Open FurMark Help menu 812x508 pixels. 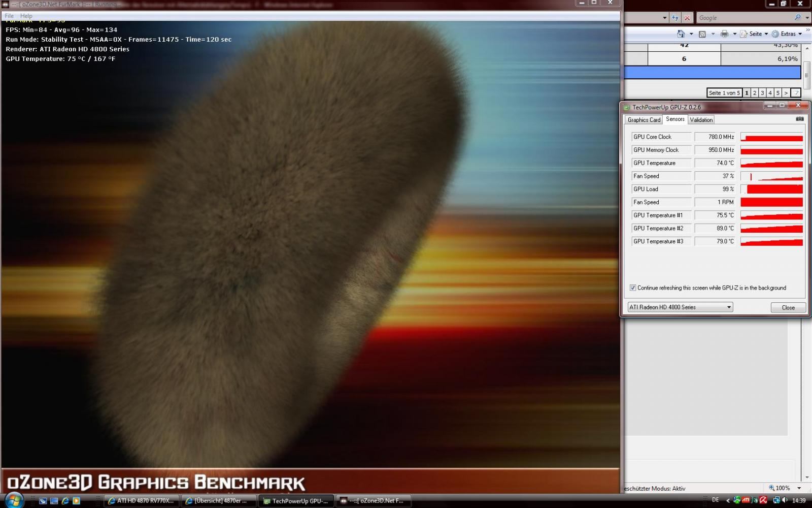pyautogui.click(x=26, y=16)
